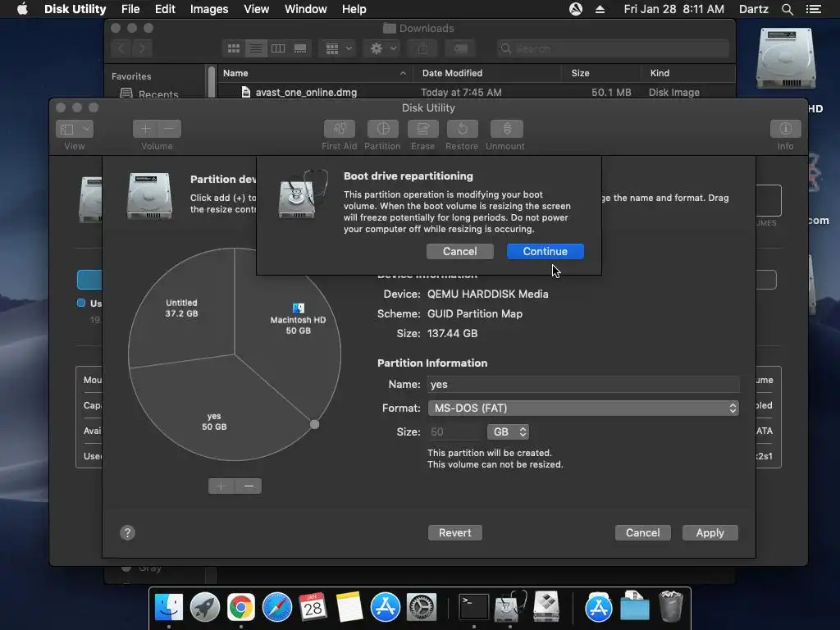840x630 pixels.
Task: Open Safari from the Dock
Action: coord(277,607)
